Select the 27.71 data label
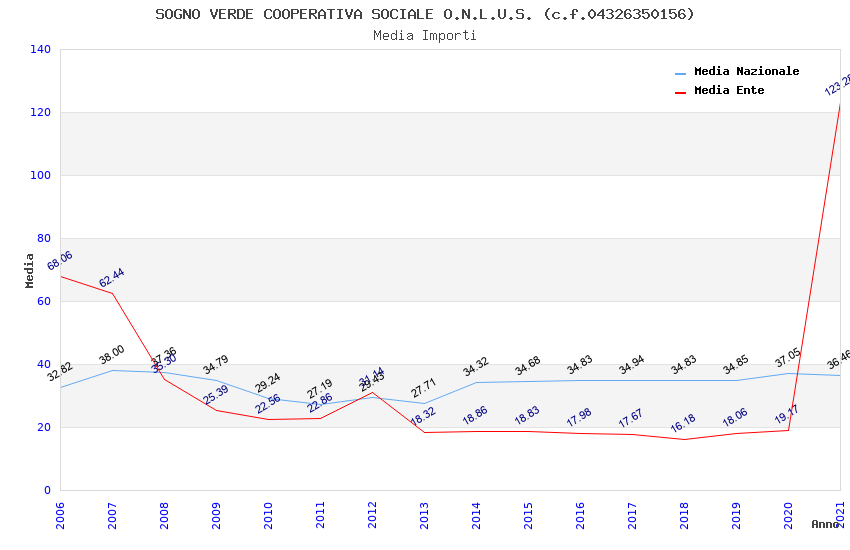 point(423,388)
